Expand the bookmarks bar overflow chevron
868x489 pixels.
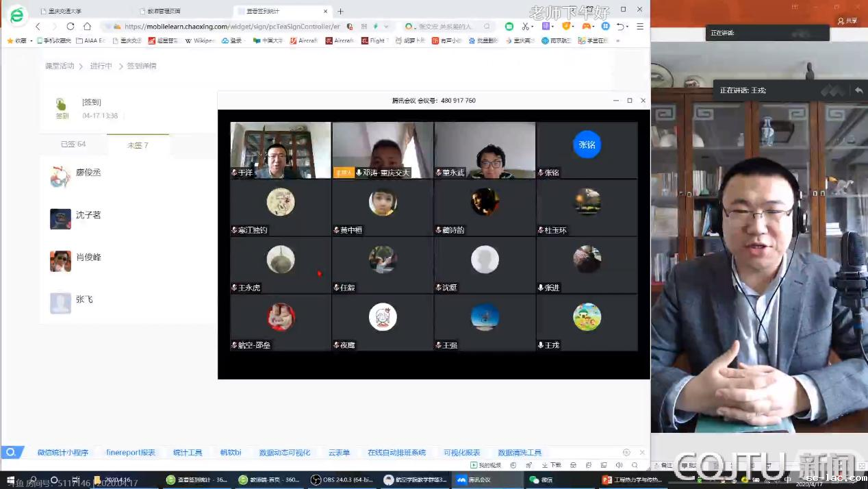(x=617, y=40)
